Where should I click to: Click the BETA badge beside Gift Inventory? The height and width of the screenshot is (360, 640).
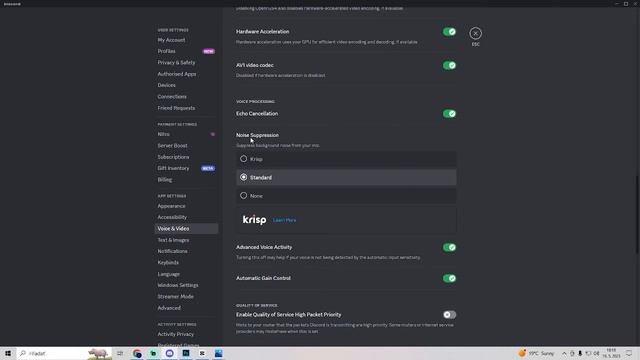[x=208, y=168]
